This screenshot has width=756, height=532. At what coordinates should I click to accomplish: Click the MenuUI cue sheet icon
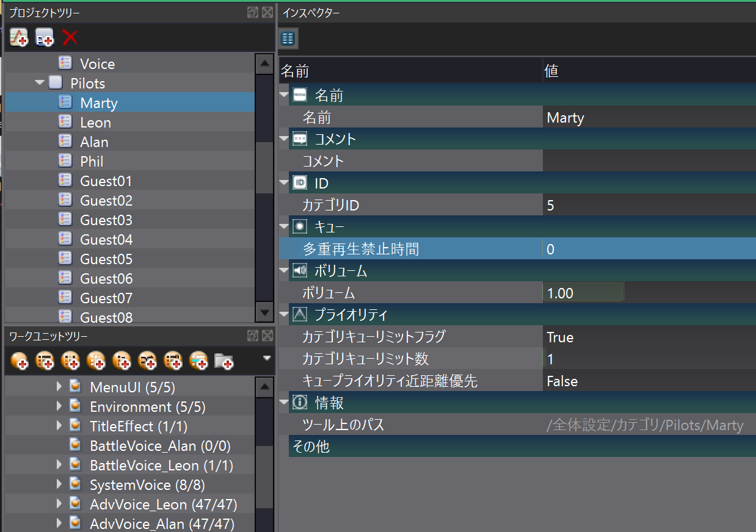75,387
